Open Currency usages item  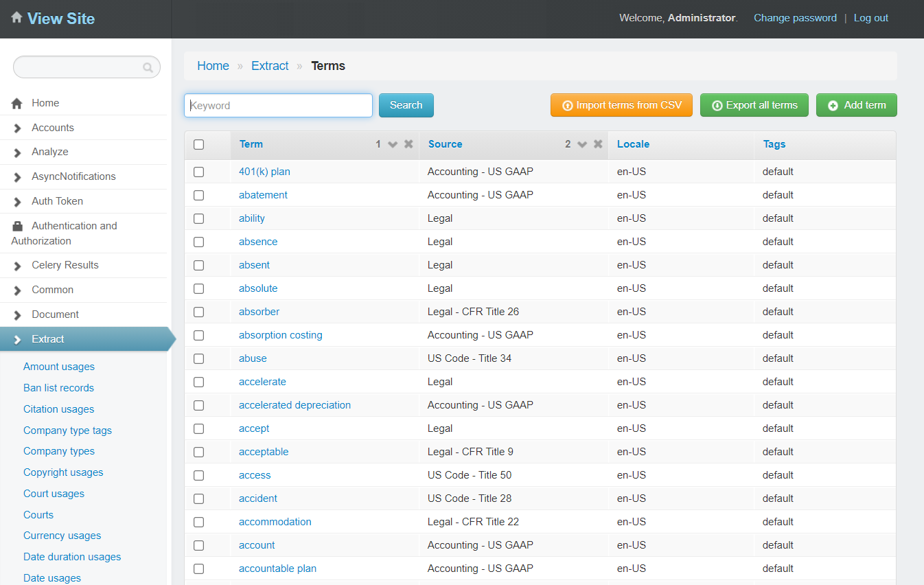tap(62, 536)
